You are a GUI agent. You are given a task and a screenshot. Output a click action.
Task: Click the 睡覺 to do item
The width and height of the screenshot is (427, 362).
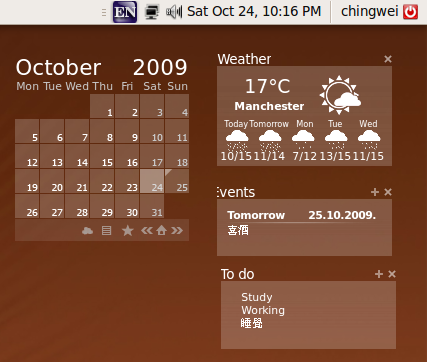(252, 323)
